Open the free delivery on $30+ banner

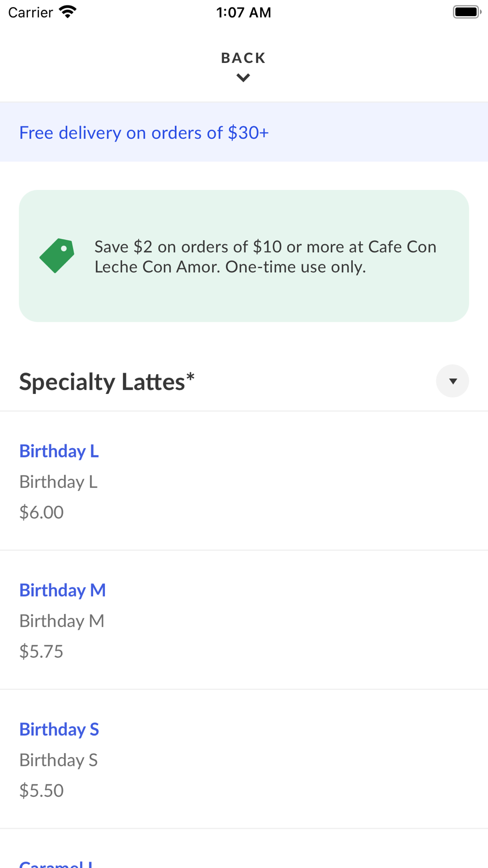[x=144, y=132]
